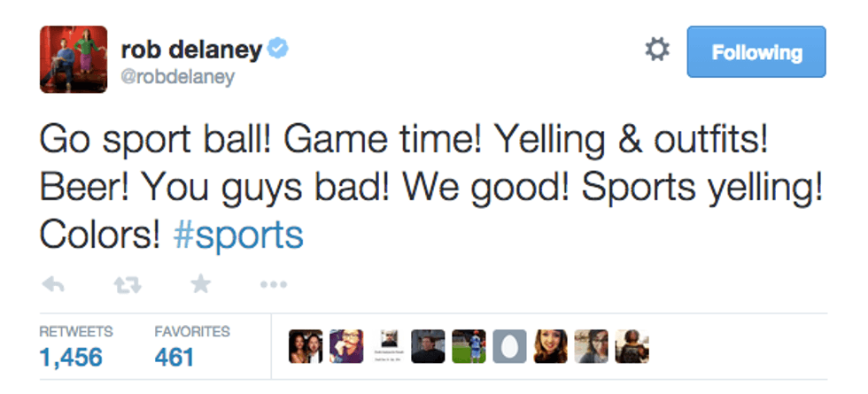Reply to rob delaney's tweet
868x394 pixels.
(54, 284)
